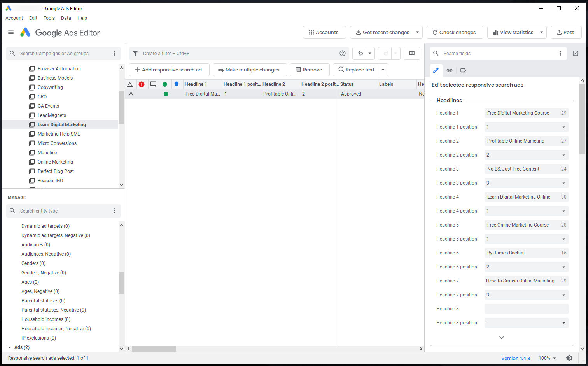Click the filter help question mark icon
This screenshot has width=588, height=366.
(x=342, y=53)
